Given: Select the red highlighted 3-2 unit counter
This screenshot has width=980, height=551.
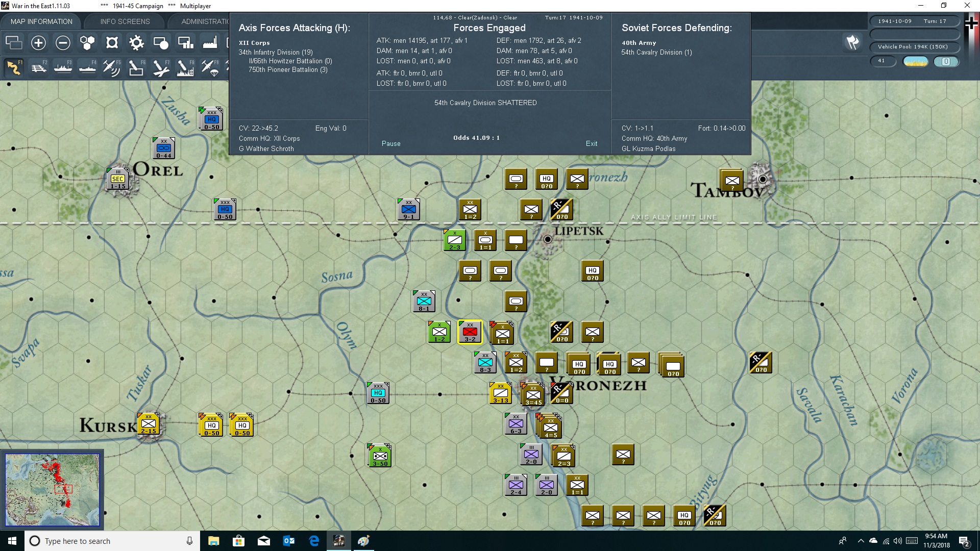Looking at the screenshot, I should point(470,332).
